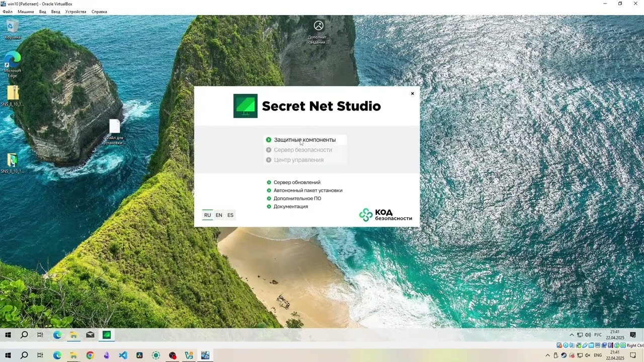Open VirtualBox Устройства menu

75,12
